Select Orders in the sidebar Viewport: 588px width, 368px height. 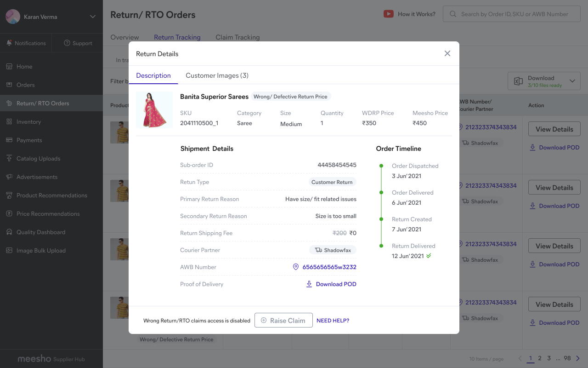point(51,85)
